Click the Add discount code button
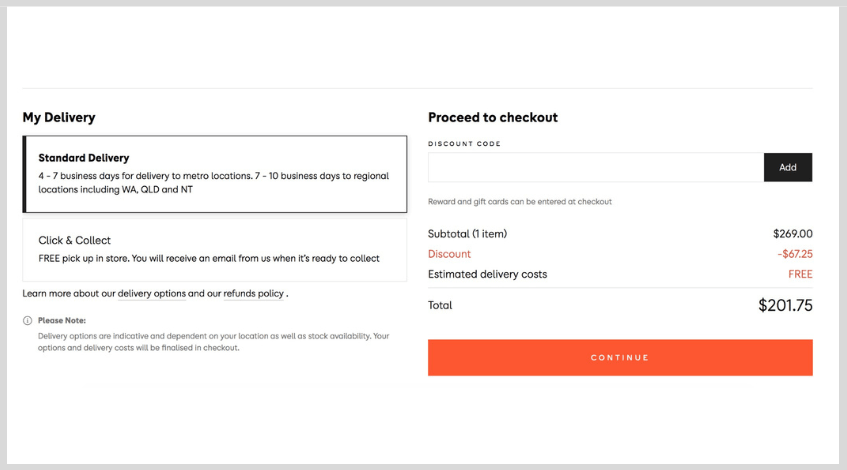The height and width of the screenshot is (470, 847). point(788,167)
